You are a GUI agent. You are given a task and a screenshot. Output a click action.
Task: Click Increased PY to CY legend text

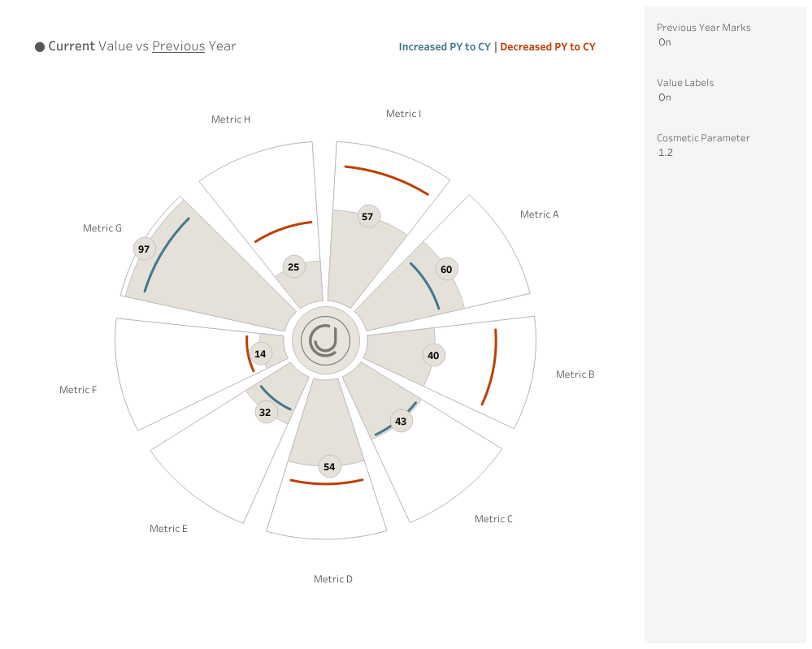(444, 47)
